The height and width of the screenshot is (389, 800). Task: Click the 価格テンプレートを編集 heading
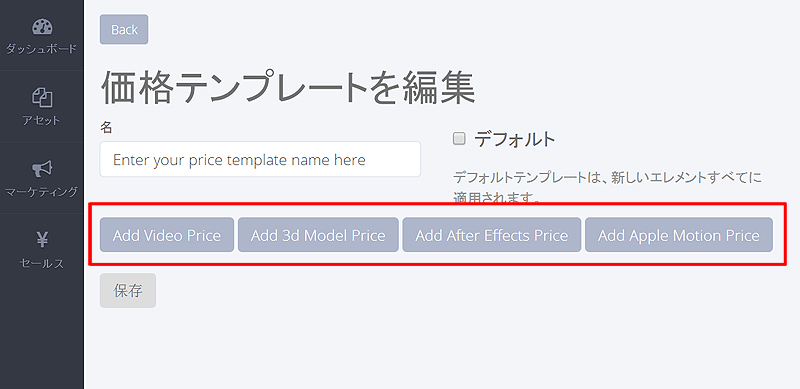(288, 87)
